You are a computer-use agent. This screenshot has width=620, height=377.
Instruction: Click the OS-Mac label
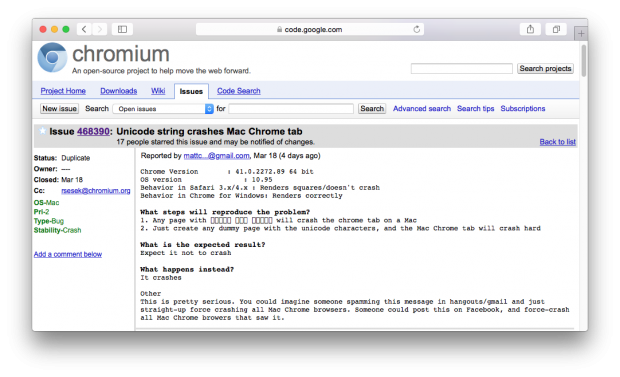[x=46, y=203]
